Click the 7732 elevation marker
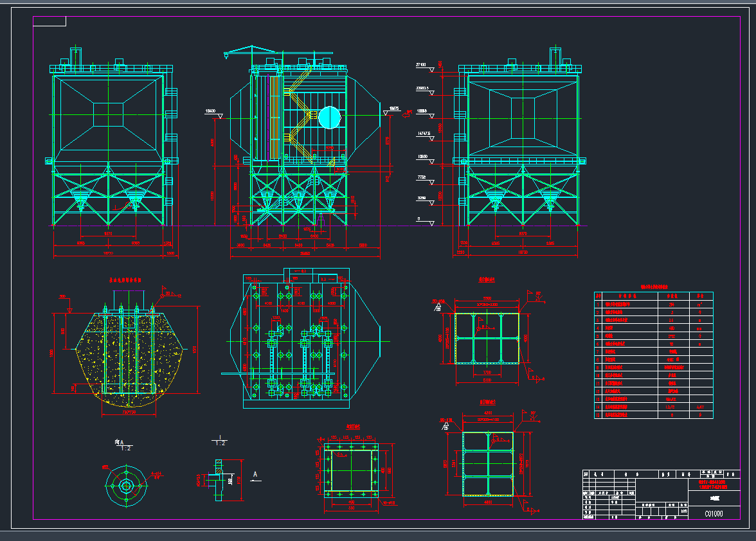The image size is (756, 541). click(422, 177)
